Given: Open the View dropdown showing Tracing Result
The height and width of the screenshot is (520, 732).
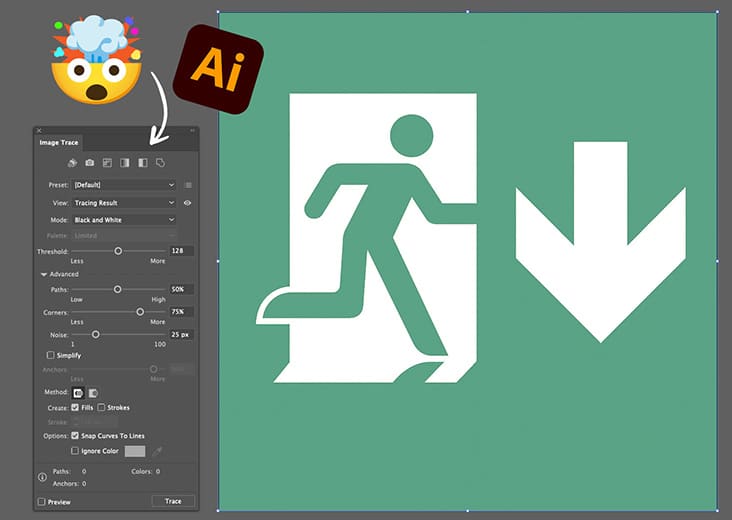Looking at the screenshot, I should click(124, 203).
